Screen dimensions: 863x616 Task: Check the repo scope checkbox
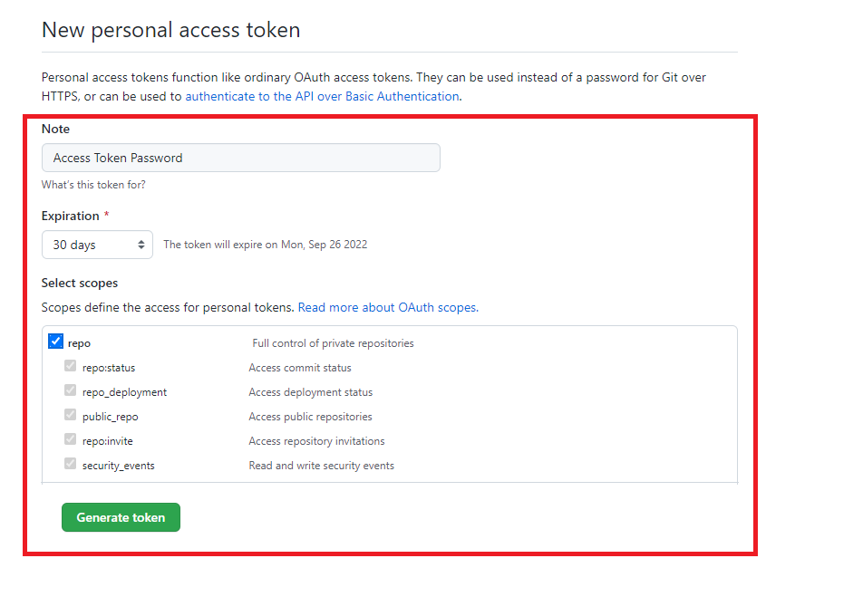click(x=55, y=341)
